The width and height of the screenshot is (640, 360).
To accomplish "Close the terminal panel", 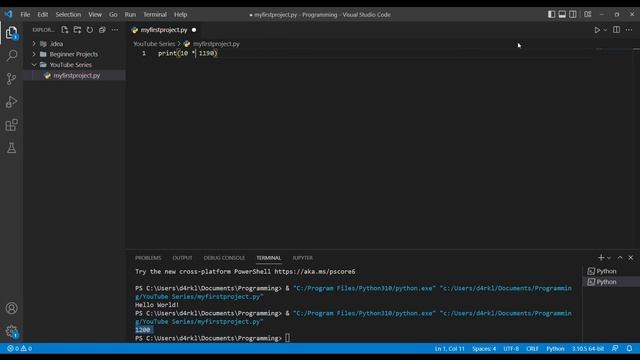I will pyautogui.click(x=631, y=258).
